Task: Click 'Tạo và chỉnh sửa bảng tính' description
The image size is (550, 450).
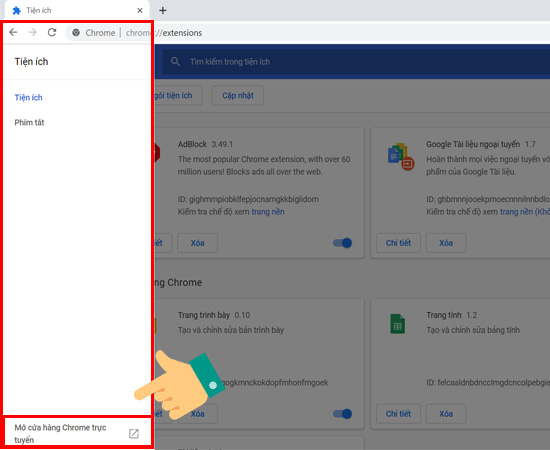Action: coord(473,330)
